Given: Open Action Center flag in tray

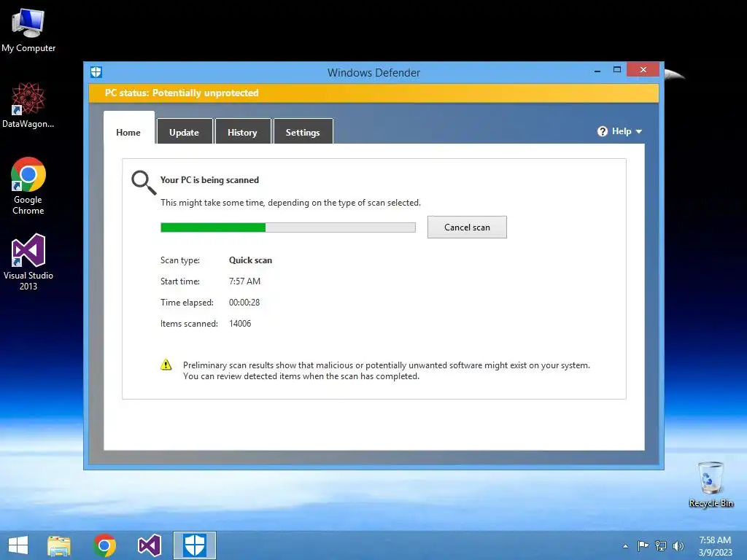Looking at the screenshot, I should 643,545.
